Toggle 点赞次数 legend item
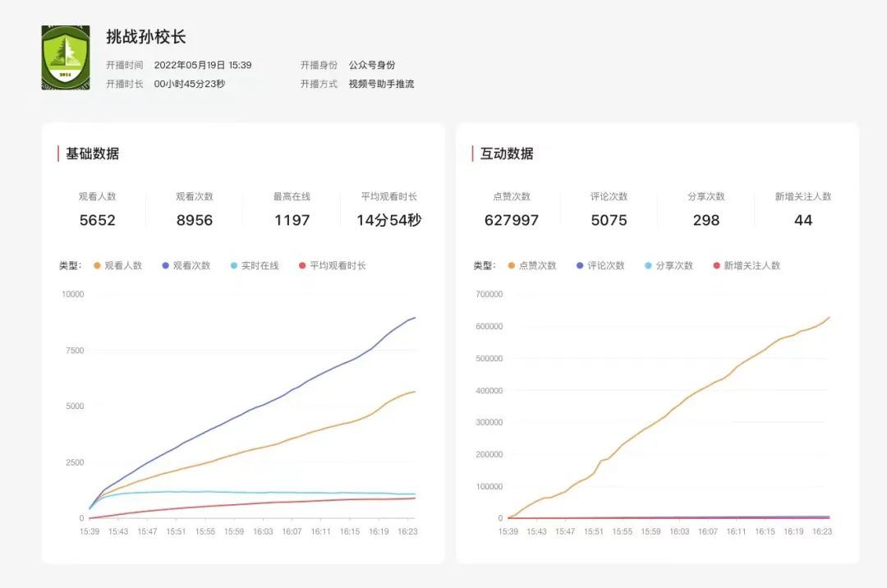The height and width of the screenshot is (588, 887). tap(532, 266)
